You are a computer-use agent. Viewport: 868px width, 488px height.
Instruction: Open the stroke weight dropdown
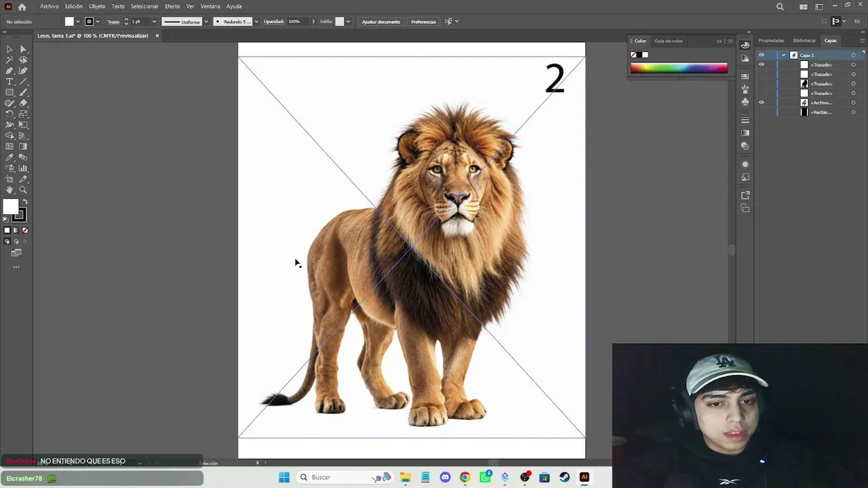coord(154,22)
